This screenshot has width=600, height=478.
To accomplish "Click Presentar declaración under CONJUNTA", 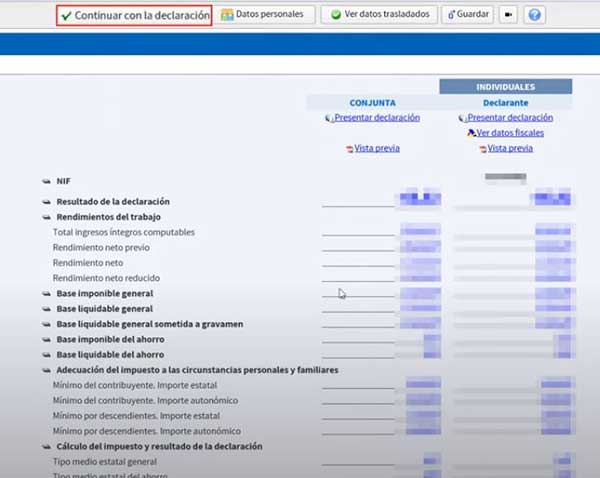I will (x=377, y=117).
